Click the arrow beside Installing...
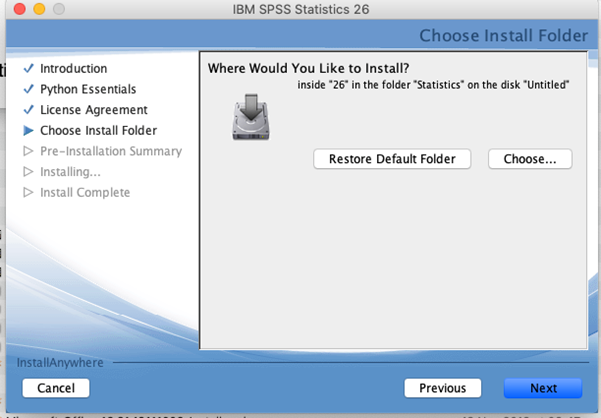The image size is (601, 418). 28,172
